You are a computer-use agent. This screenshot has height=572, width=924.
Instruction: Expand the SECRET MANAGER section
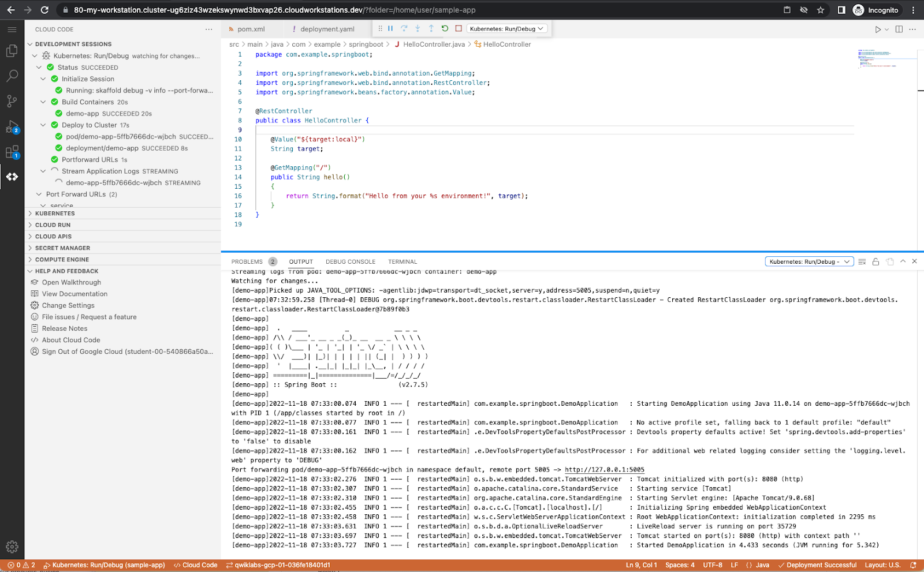[62, 248]
